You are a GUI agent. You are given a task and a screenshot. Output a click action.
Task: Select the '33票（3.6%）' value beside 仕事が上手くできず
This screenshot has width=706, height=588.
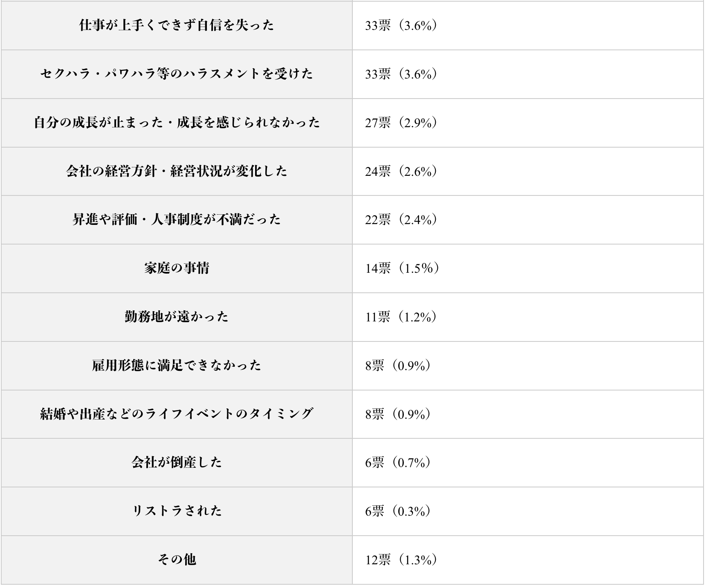[x=401, y=26]
